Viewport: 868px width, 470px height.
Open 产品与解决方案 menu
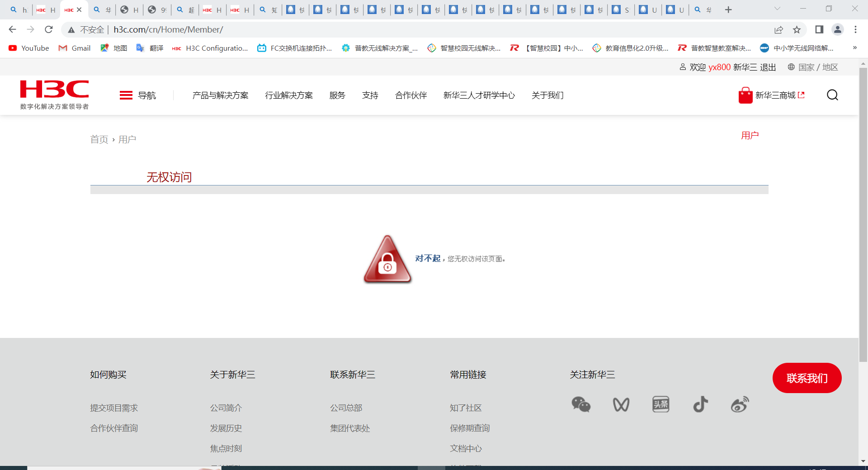pyautogui.click(x=220, y=95)
